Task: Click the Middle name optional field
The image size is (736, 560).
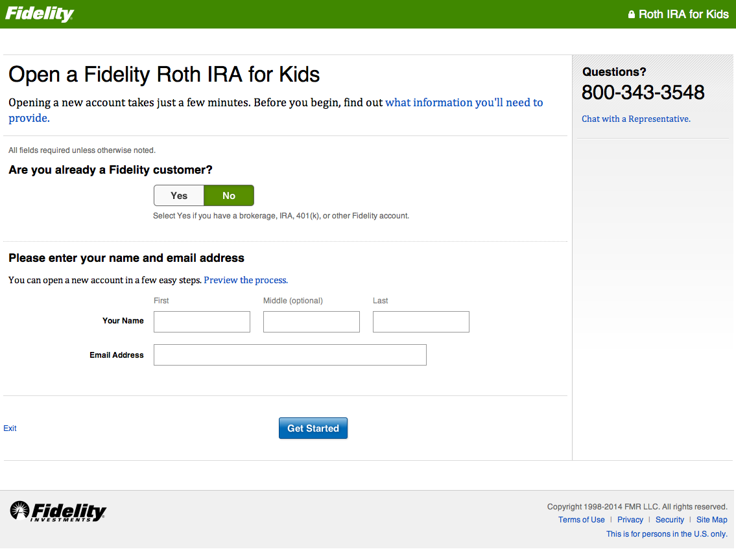Action: (x=311, y=321)
